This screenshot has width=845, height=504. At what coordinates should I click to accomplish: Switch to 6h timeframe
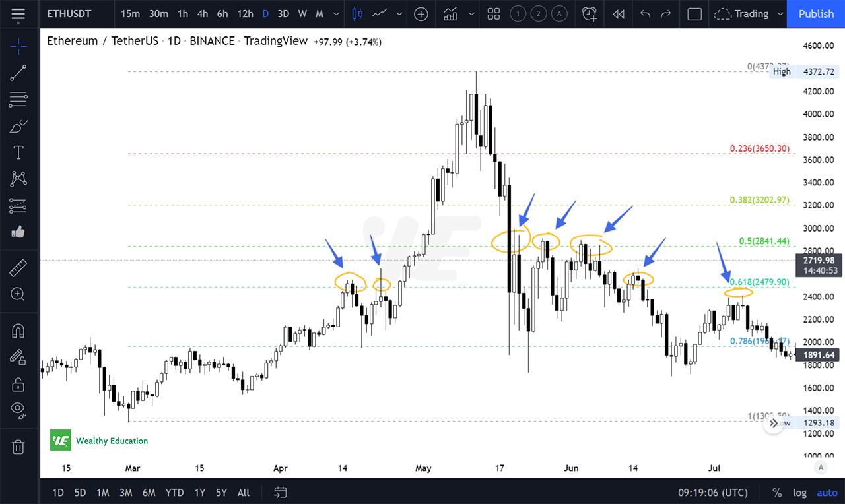click(x=222, y=14)
